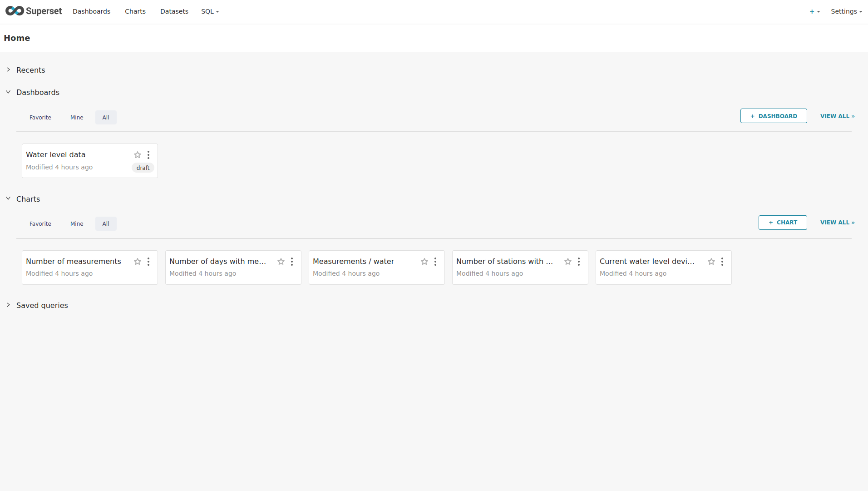
Task: Open options for Current water level chart
Action: 722,262
